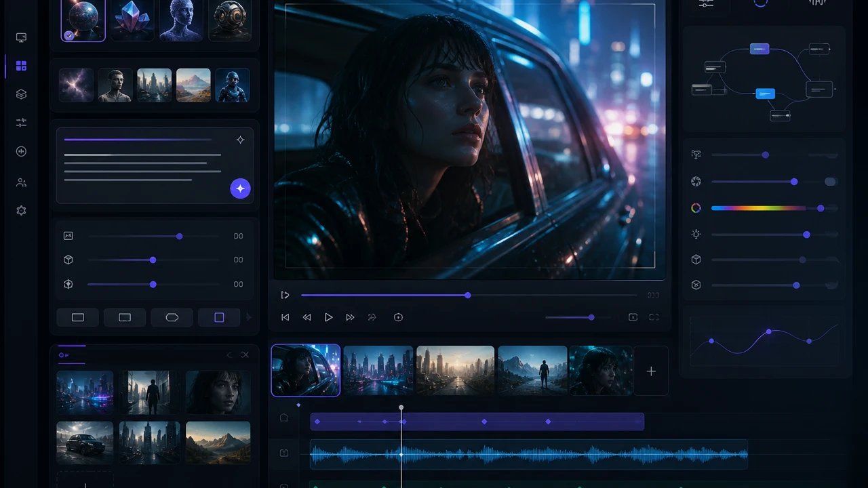Open the adjustment sliders icon in the left sidebar
Image resolution: width=868 pixels, height=488 pixels.
coord(21,123)
